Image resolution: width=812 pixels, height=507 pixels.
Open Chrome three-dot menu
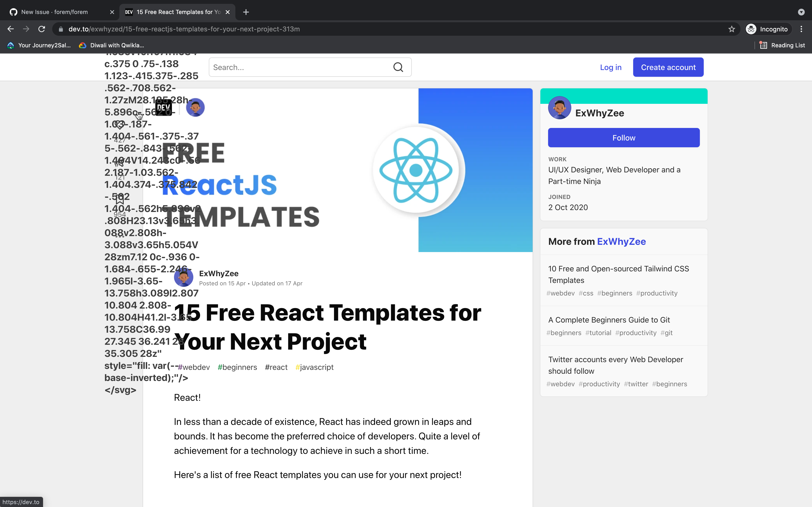[x=801, y=29]
